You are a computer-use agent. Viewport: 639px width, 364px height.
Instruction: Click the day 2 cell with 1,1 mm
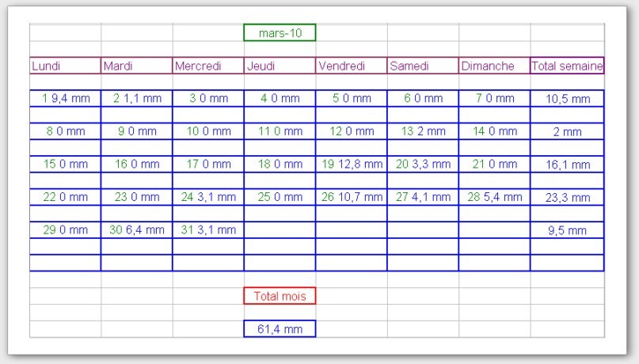137,98
